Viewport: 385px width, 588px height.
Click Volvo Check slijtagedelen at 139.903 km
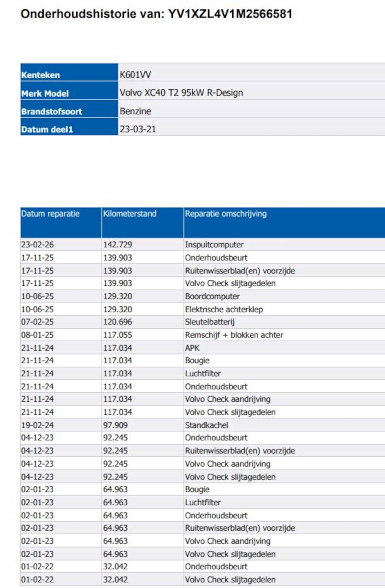[230, 283]
